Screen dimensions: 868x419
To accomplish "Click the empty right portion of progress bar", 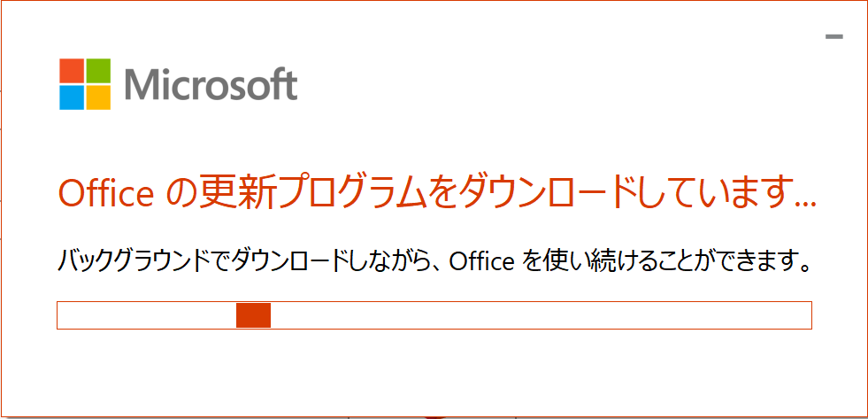I will [541, 315].
